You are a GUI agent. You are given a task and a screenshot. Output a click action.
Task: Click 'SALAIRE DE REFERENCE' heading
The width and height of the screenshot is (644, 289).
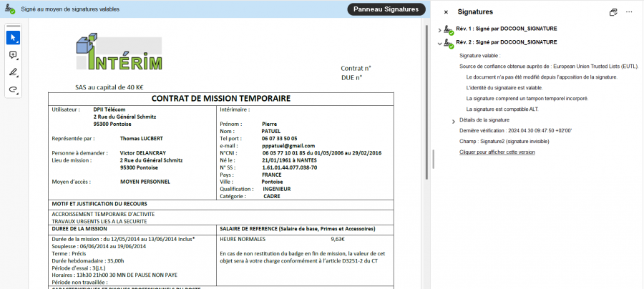pos(298,229)
